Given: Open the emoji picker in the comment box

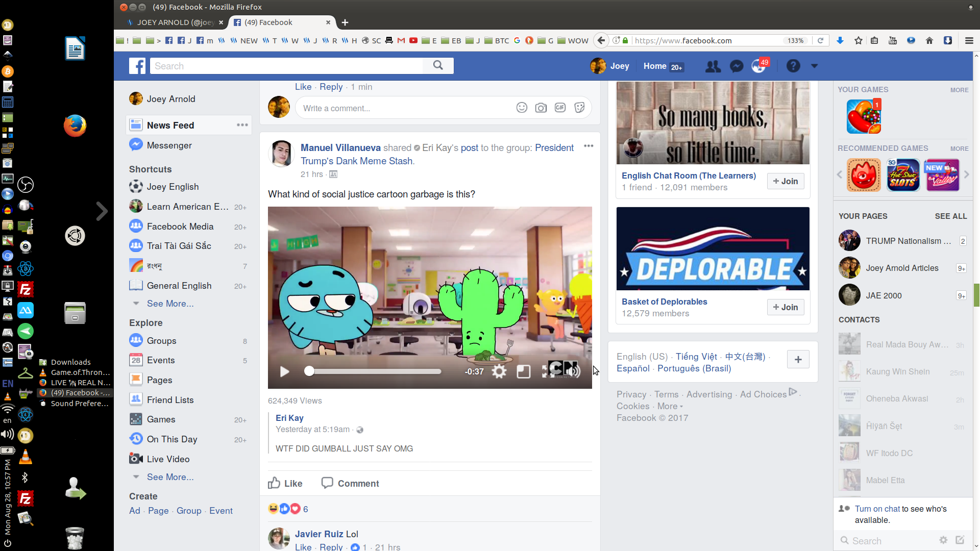Looking at the screenshot, I should [522, 108].
